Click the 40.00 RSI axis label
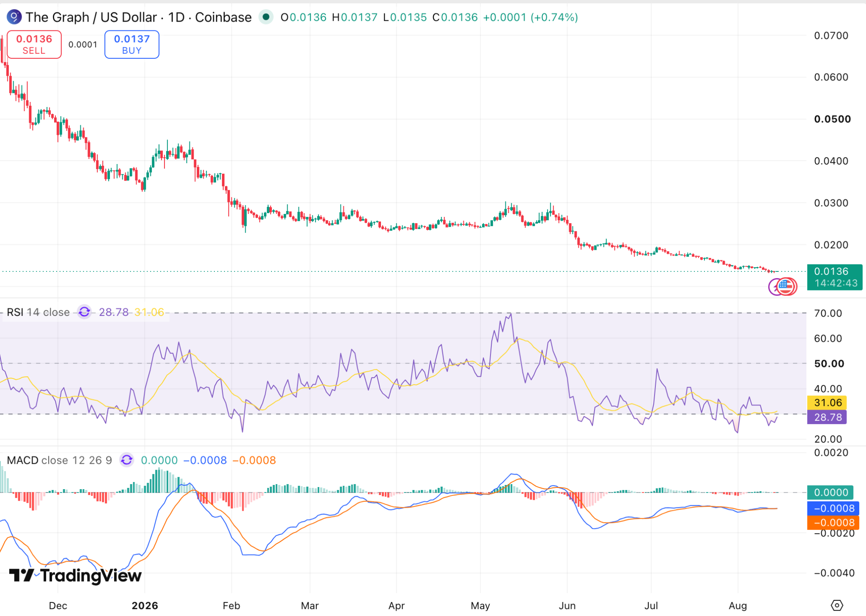Screen dimensions: 866x616 [x=828, y=389]
